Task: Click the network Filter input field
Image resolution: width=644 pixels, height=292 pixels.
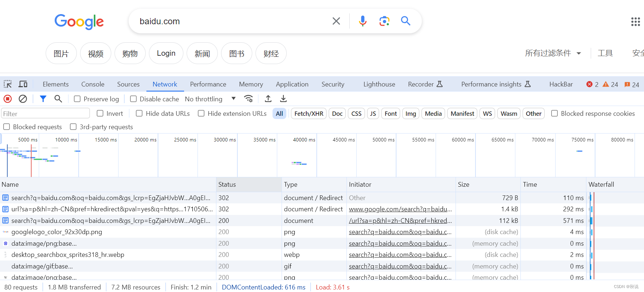Action: (x=45, y=114)
